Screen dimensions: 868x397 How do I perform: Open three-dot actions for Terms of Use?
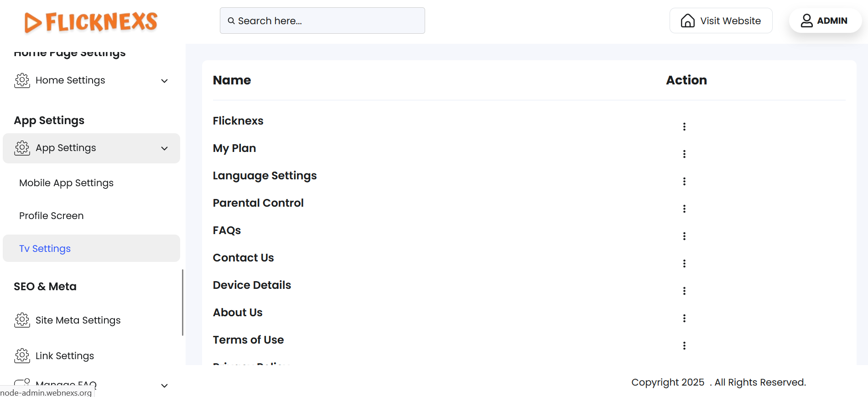tap(684, 345)
